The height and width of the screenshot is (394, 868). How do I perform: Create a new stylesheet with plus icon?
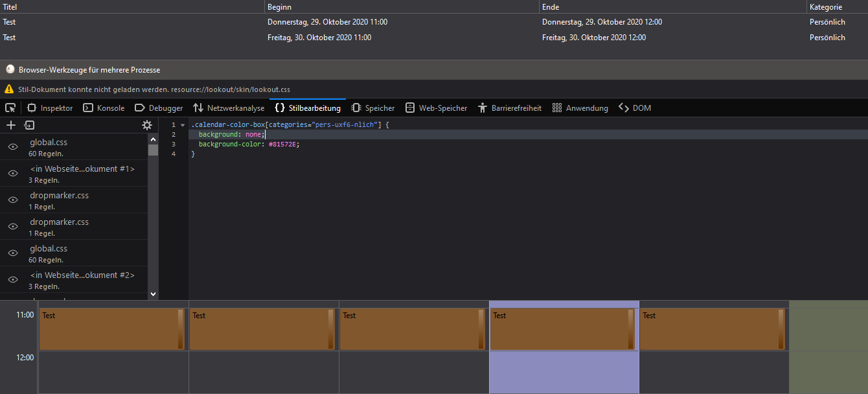coord(10,125)
